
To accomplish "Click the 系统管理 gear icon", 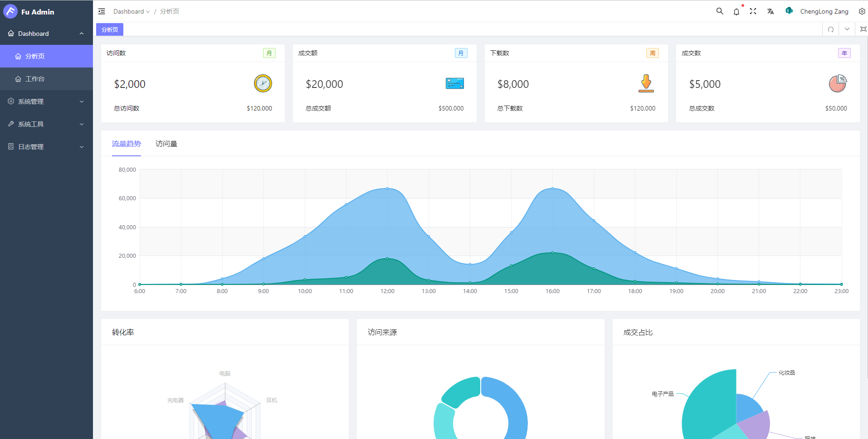I will (x=11, y=101).
